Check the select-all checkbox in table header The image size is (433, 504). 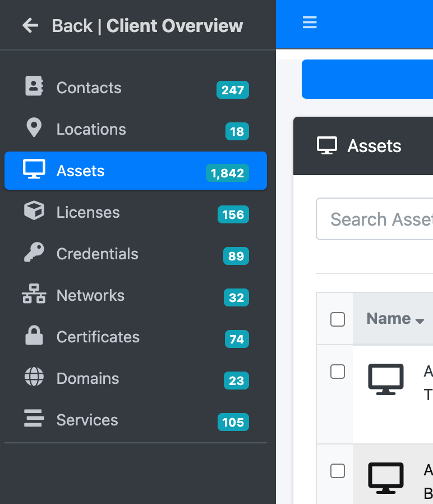(338, 319)
